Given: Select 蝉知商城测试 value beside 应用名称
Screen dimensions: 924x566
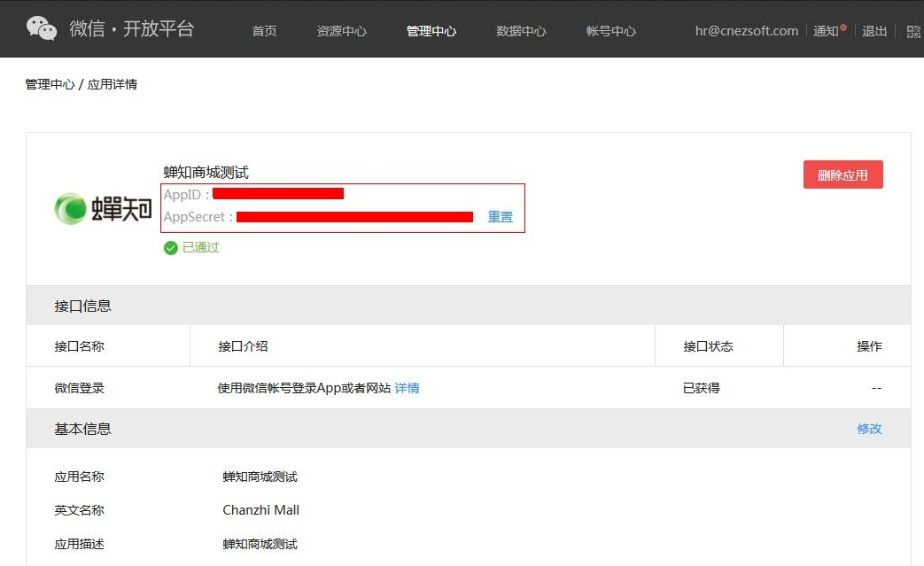Looking at the screenshot, I should click(260, 477).
